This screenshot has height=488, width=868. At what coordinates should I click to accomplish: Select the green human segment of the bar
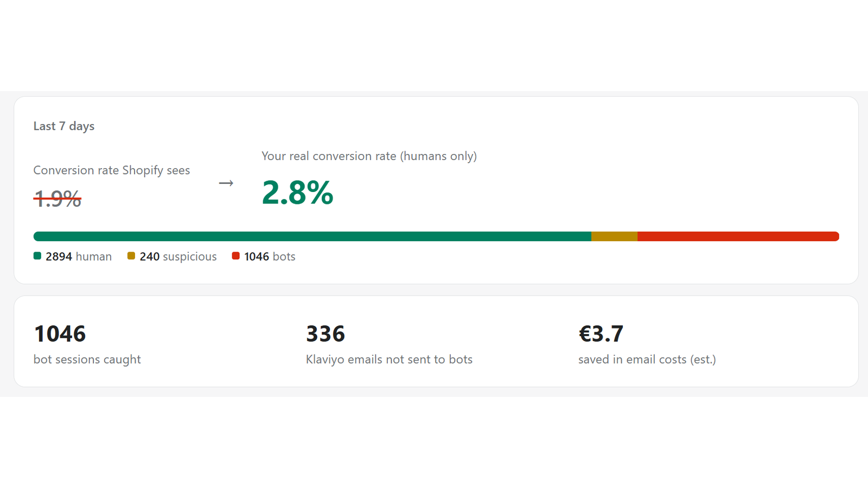[312, 236]
